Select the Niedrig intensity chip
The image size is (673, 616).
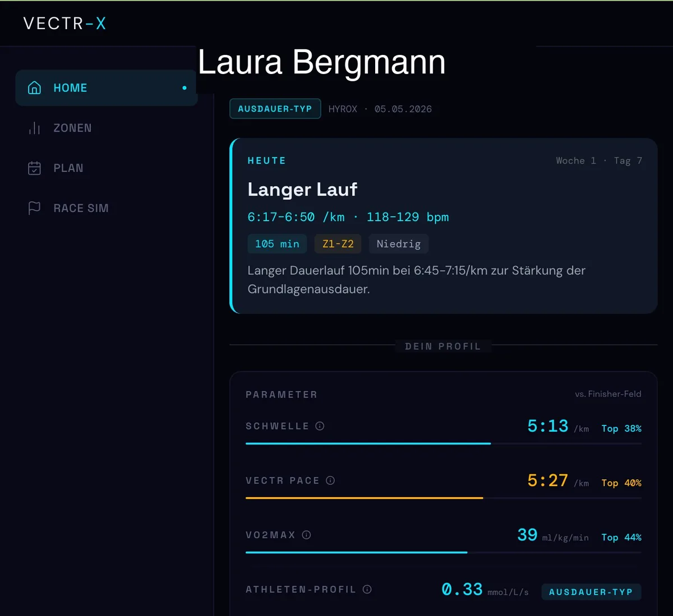pos(399,244)
